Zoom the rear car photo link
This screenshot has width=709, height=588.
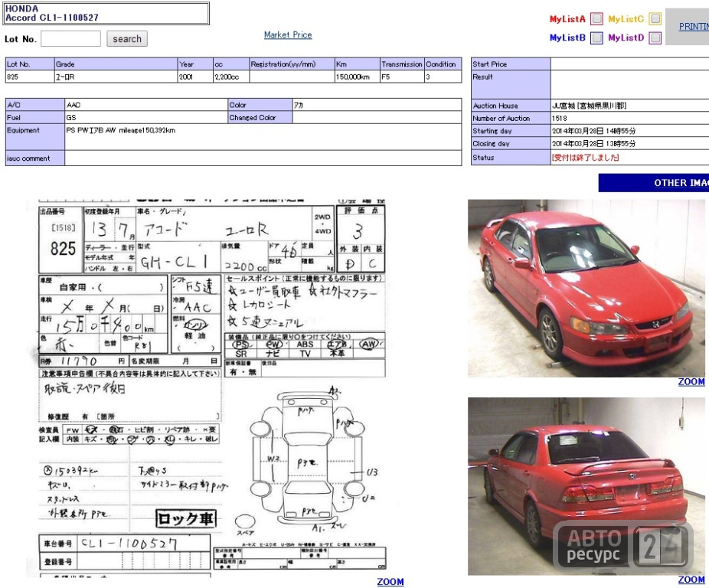click(x=691, y=580)
